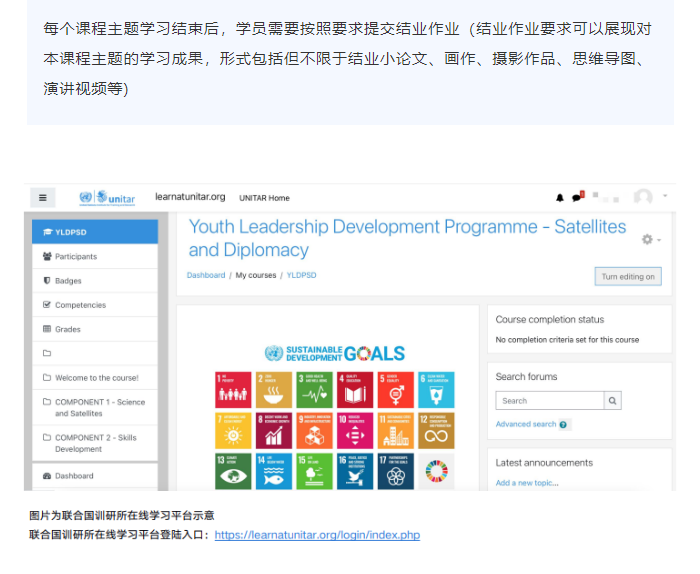
Task: Click the course title heading
Action: pos(407,238)
